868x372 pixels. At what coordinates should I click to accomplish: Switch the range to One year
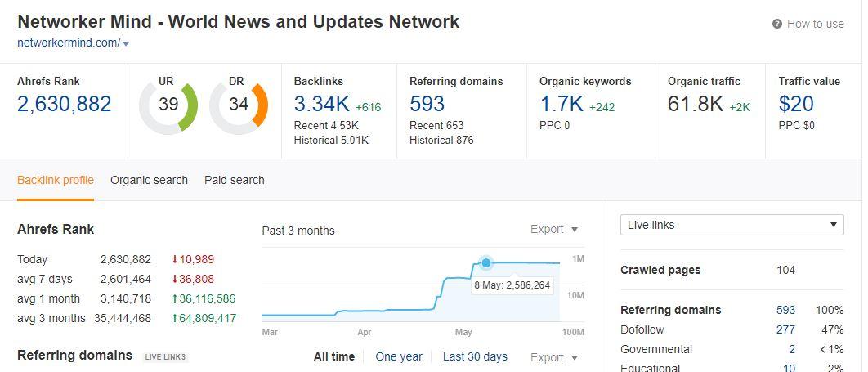[399, 356]
